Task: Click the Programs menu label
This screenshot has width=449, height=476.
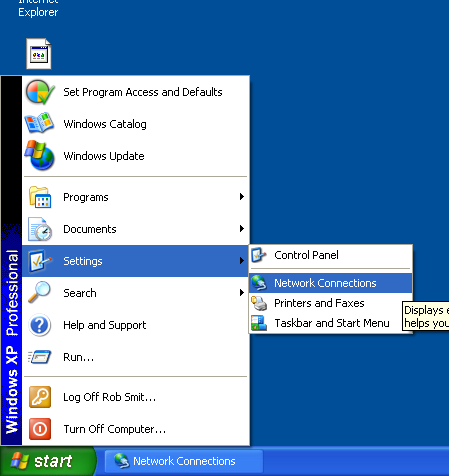Action: pyautogui.click(x=86, y=197)
